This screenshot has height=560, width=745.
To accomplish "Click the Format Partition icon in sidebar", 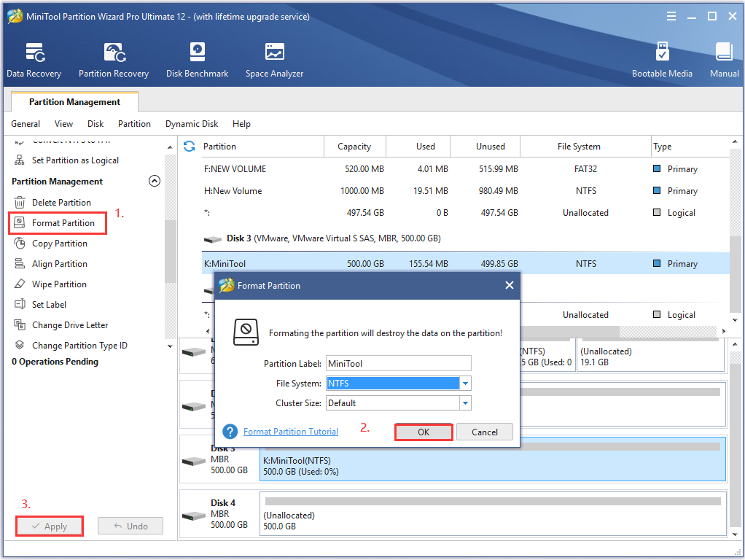I will tap(20, 222).
